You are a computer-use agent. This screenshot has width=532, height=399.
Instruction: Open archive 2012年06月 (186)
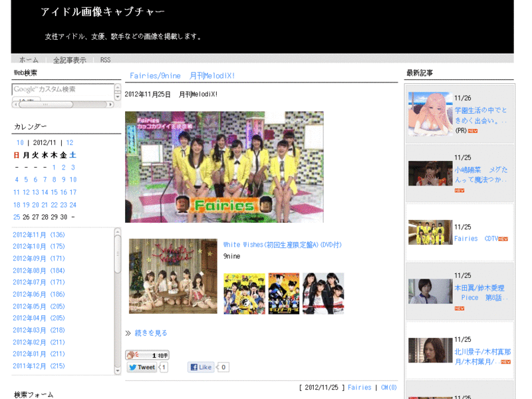[x=39, y=295]
